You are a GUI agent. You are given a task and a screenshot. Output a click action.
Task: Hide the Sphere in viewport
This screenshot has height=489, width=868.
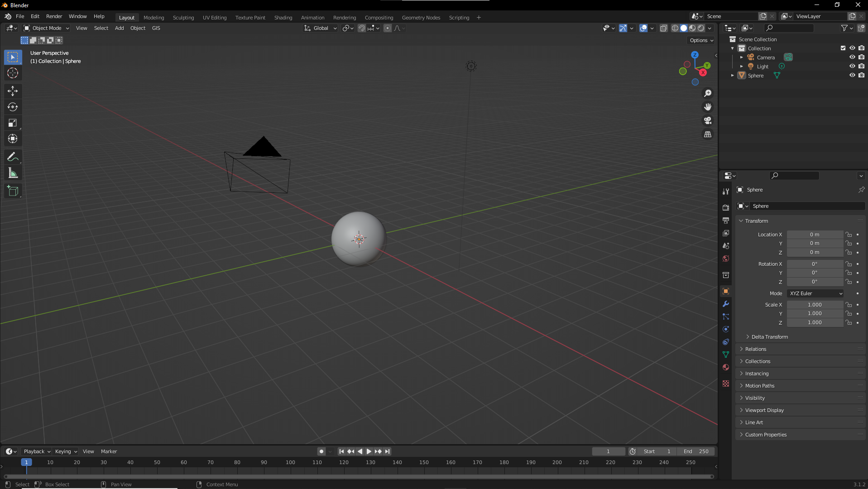[x=852, y=76]
